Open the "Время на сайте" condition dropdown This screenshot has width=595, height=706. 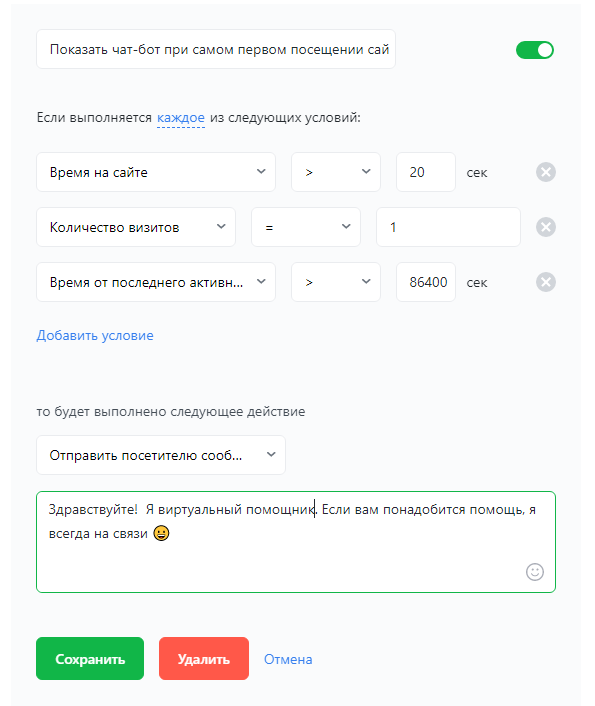[x=156, y=172]
